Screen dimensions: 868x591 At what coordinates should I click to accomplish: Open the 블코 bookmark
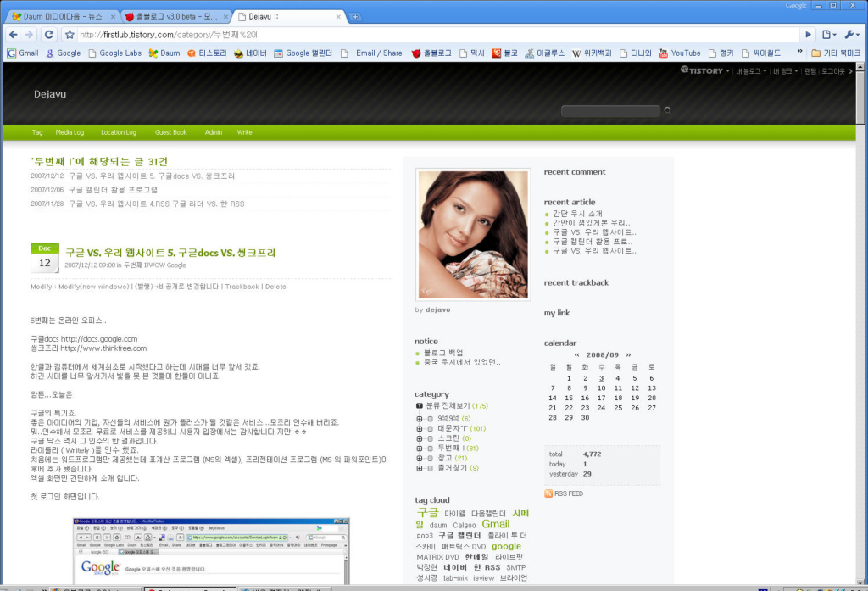pyautogui.click(x=505, y=53)
